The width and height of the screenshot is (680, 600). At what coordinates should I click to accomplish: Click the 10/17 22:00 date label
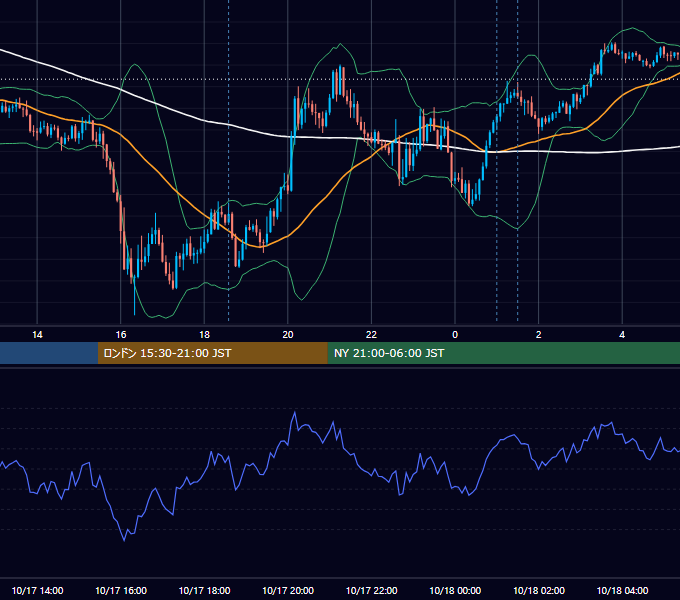pyautogui.click(x=371, y=590)
